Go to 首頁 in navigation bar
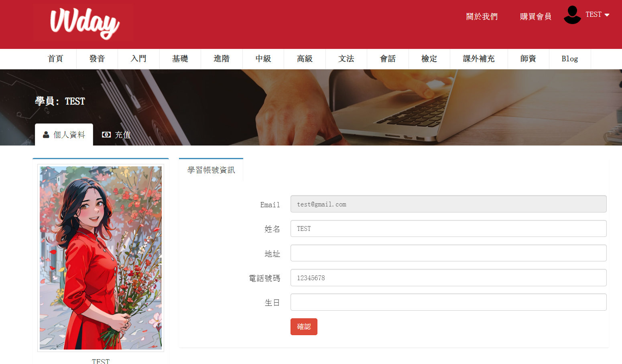Image resolution: width=622 pixels, height=364 pixels. pos(55,59)
